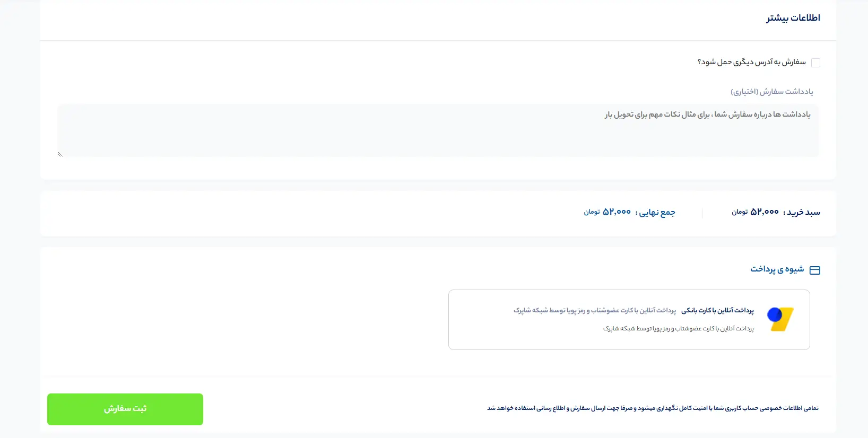Click the اطلاعات بیشتر heading
This screenshot has height=438, width=868.
pos(793,18)
